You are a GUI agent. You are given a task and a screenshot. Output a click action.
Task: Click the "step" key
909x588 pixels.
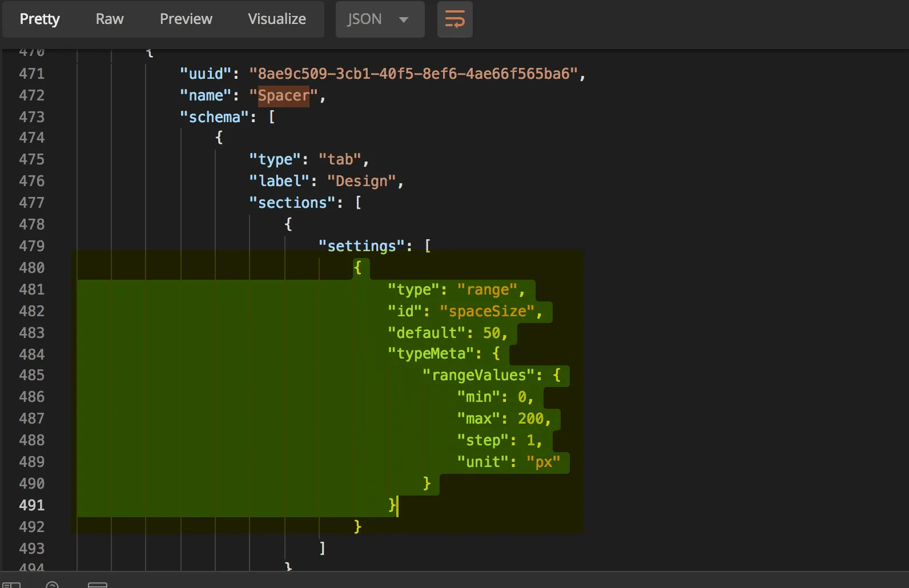click(x=483, y=440)
